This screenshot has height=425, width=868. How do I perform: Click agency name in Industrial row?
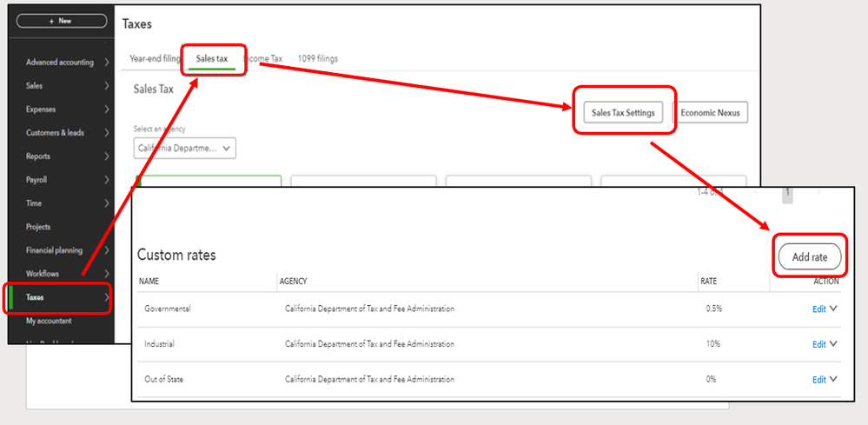click(x=370, y=343)
